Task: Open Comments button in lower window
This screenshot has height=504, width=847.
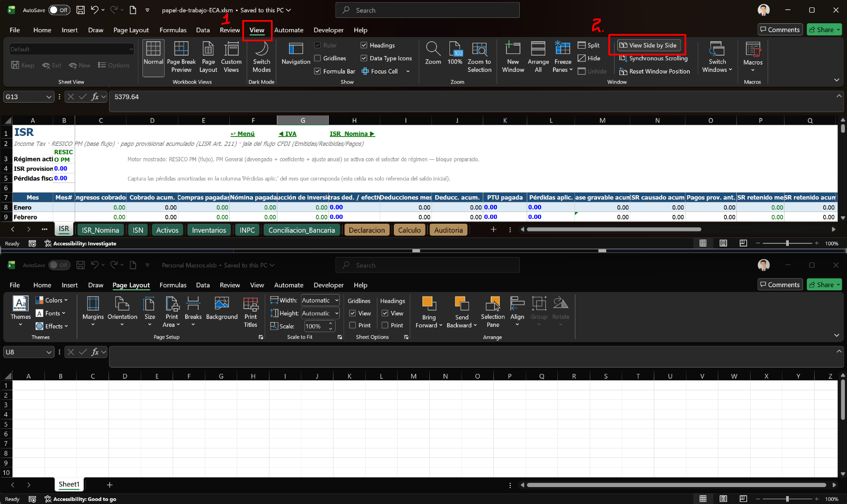Action: (x=780, y=285)
